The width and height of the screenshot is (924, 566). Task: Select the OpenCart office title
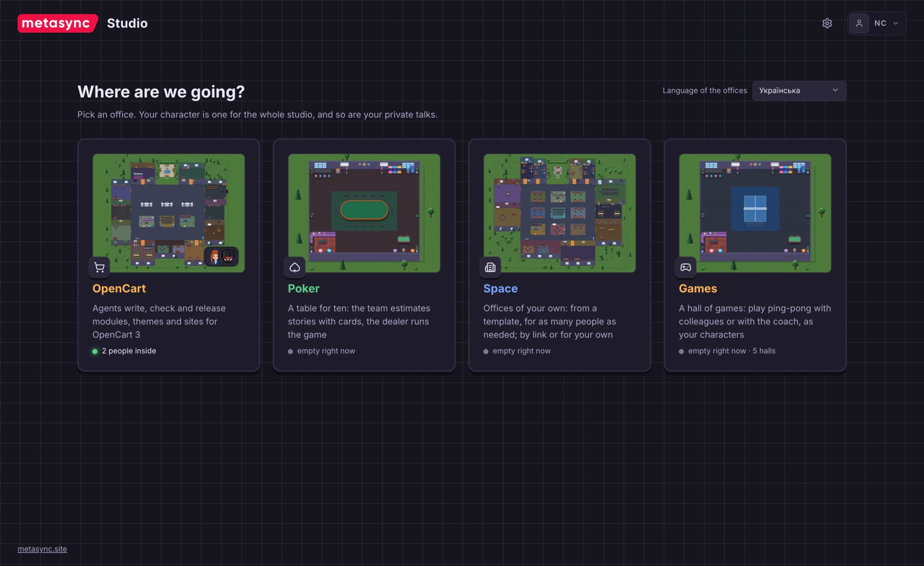click(119, 288)
